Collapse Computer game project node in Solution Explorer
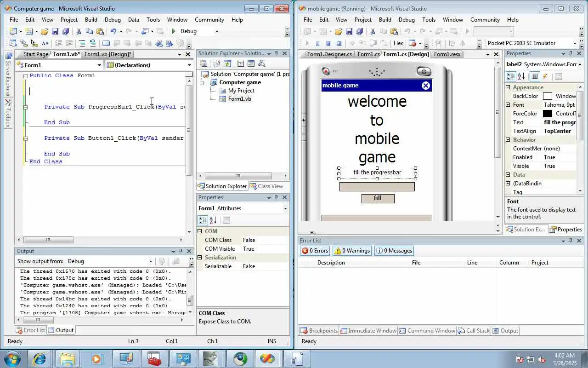The image size is (588, 368). point(202,83)
